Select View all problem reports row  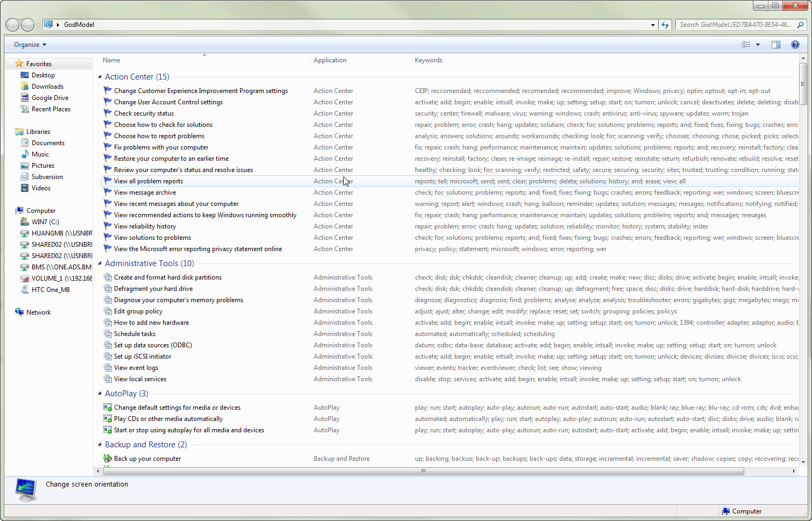[450, 181]
